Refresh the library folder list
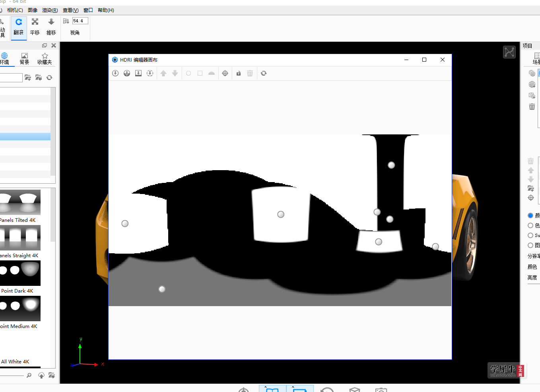This screenshot has width=540, height=392. click(x=49, y=78)
